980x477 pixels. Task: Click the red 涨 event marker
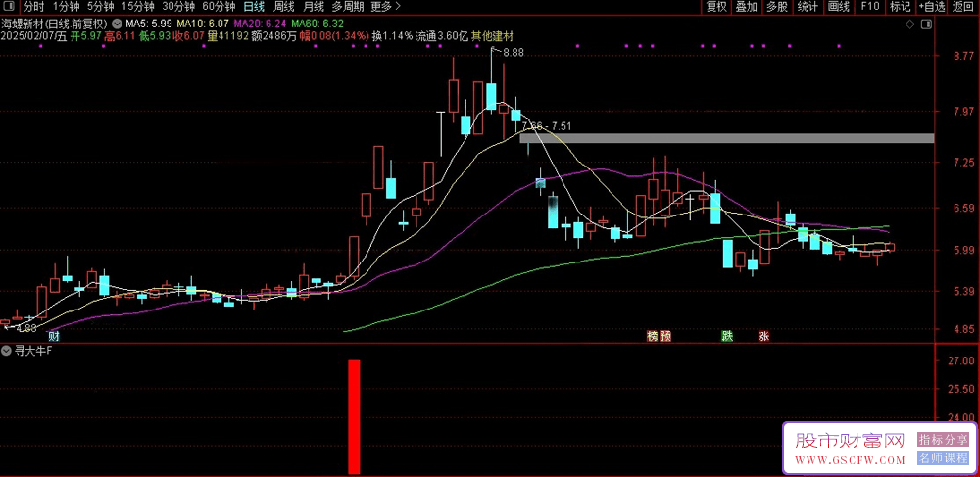(763, 336)
